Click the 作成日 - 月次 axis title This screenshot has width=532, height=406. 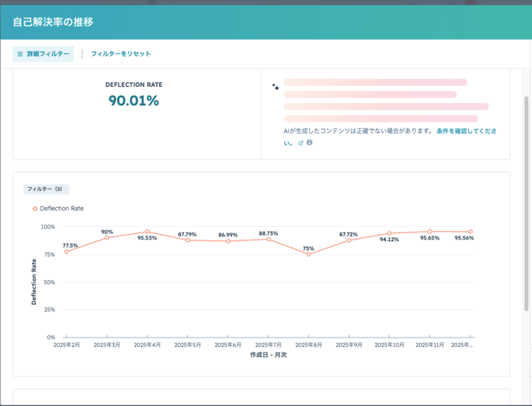(x=268, y=355)
